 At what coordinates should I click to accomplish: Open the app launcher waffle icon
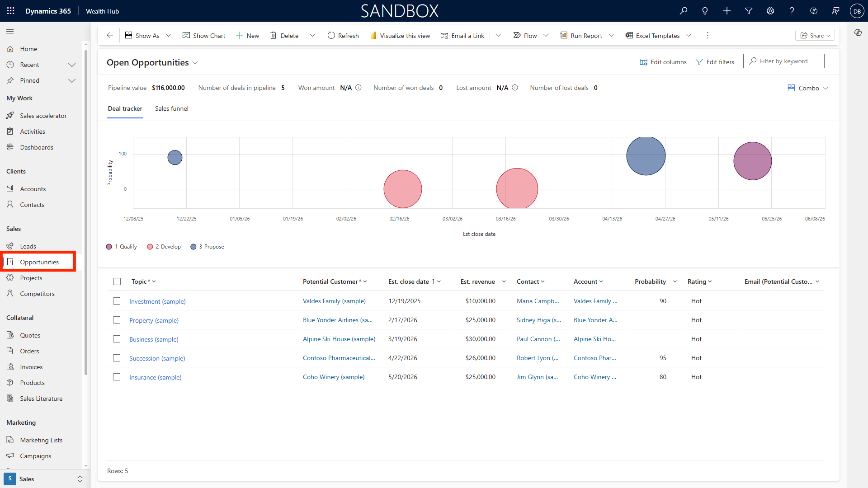pyautogui.click(x=10, y=11)
